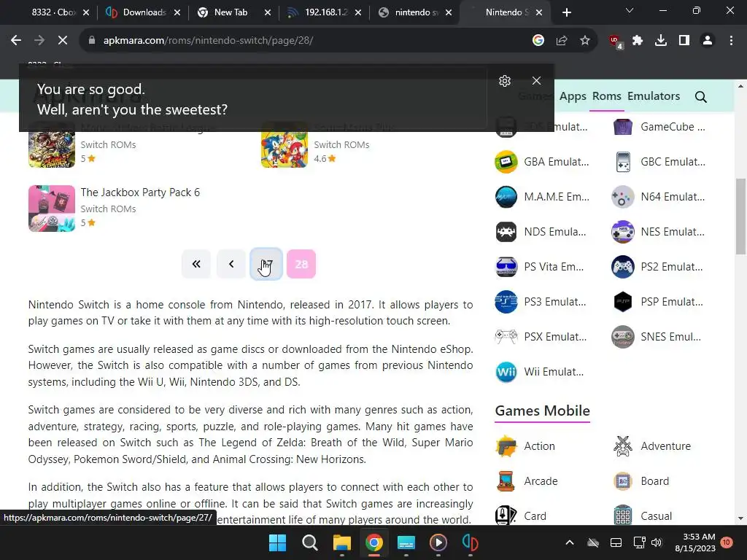Open live caption settings gear
The height and width of the screenshot is (560, 747).
point(505,81)
